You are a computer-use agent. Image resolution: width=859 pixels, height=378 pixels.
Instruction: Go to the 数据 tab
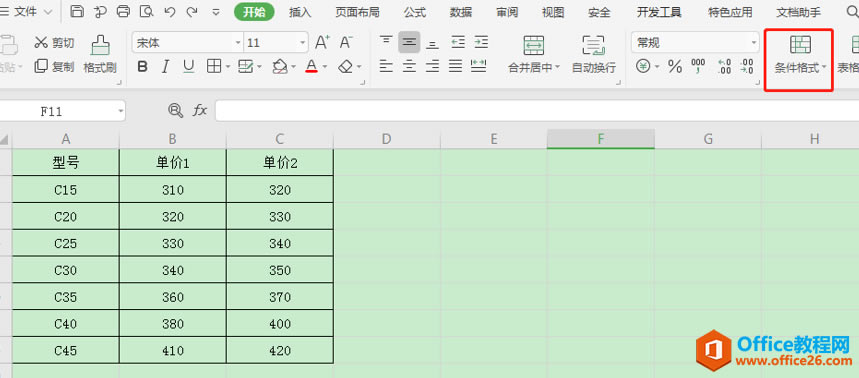[x=461, y=12]
